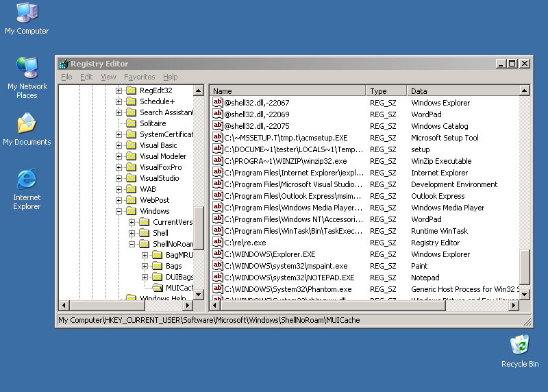The image size is (548, 392).
Task: Click value list horizontal scroll right arrow
Action: [x=513, y=305]
